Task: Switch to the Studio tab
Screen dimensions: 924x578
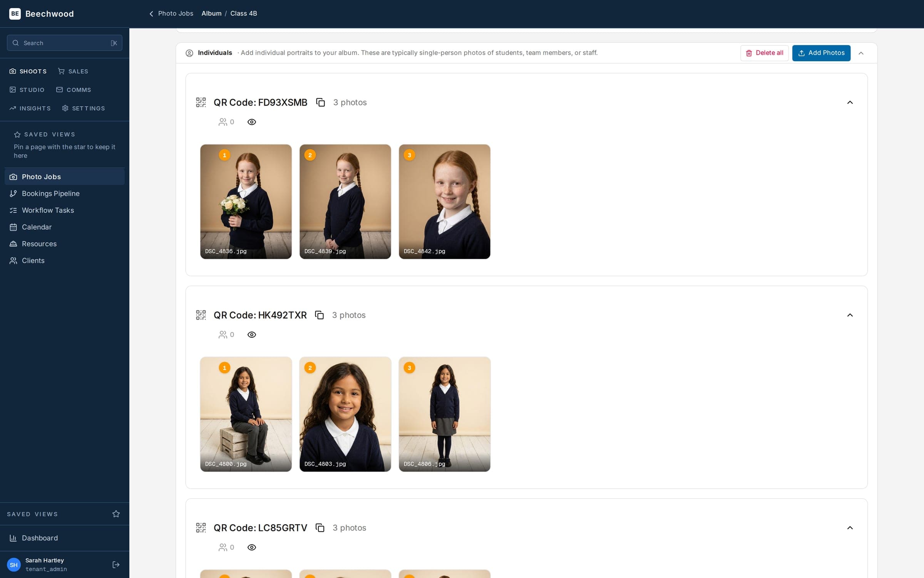Action: 27,90
